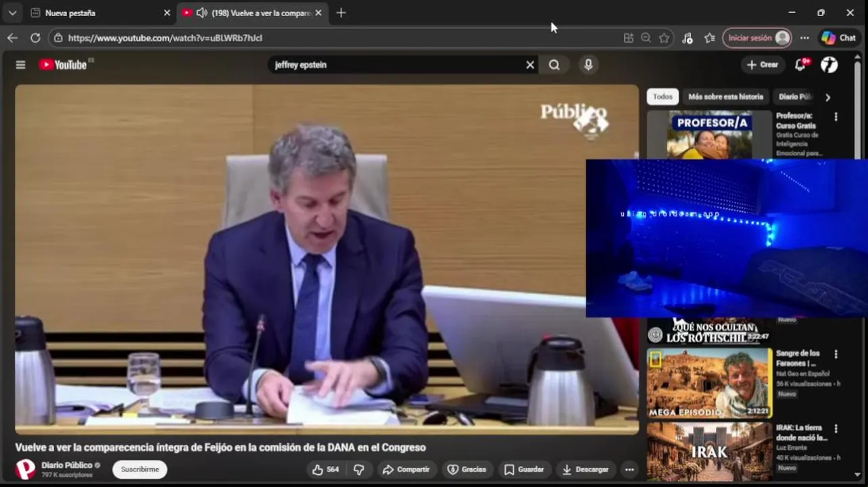
Task: Open options for Profesor/a Curso Gratis
Action: 836,116
